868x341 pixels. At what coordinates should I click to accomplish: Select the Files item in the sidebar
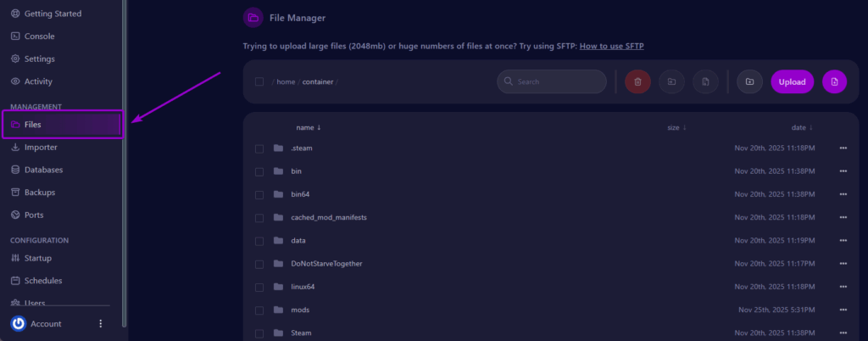[x=62, y=125]
